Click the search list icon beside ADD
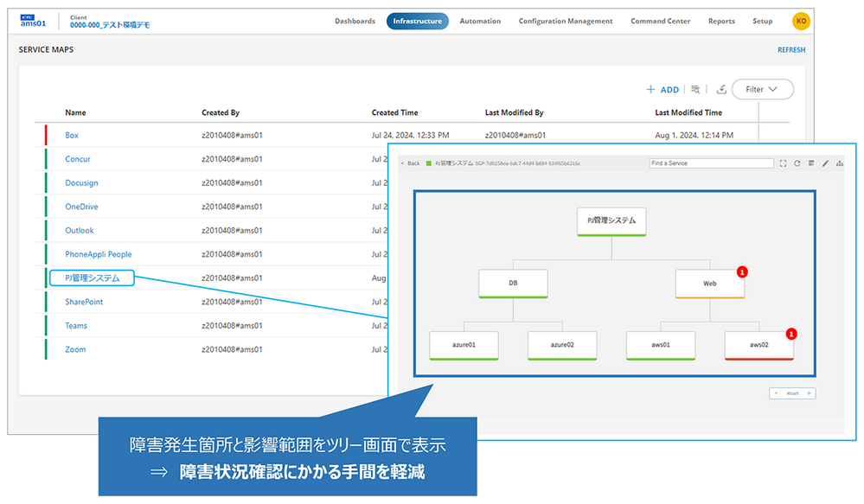Screen dimensions: 864x504 pyautogui.click(x=695, y=89)
